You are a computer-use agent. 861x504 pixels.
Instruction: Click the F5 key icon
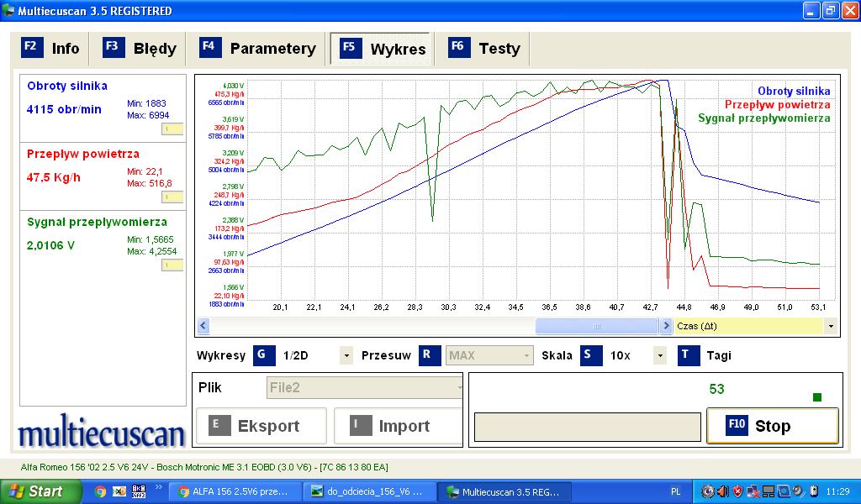pyautogui.click(x=351, y=48)
